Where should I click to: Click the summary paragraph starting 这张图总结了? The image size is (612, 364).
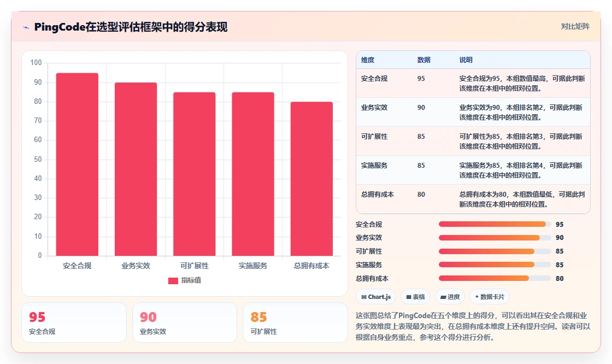tap(473, 326)
